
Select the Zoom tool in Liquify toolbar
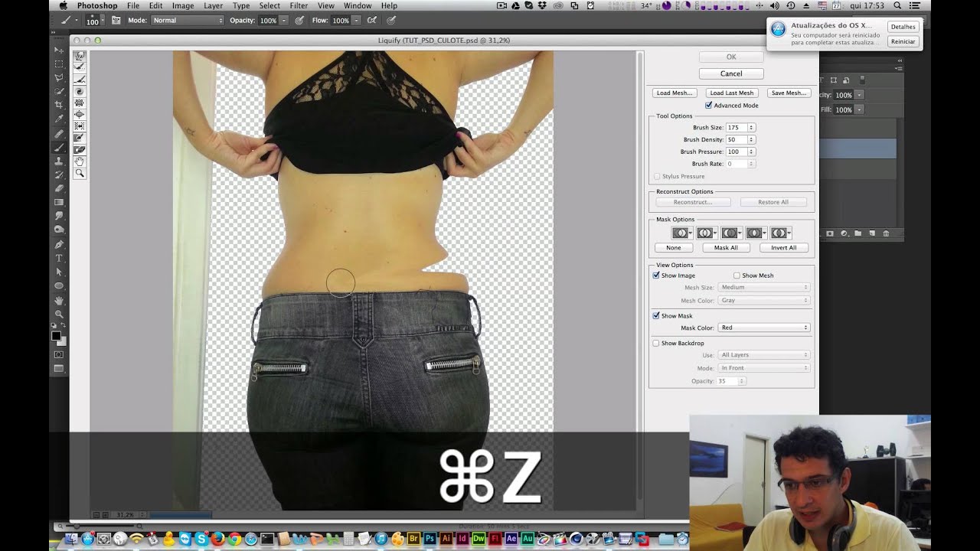coord(80,174)
